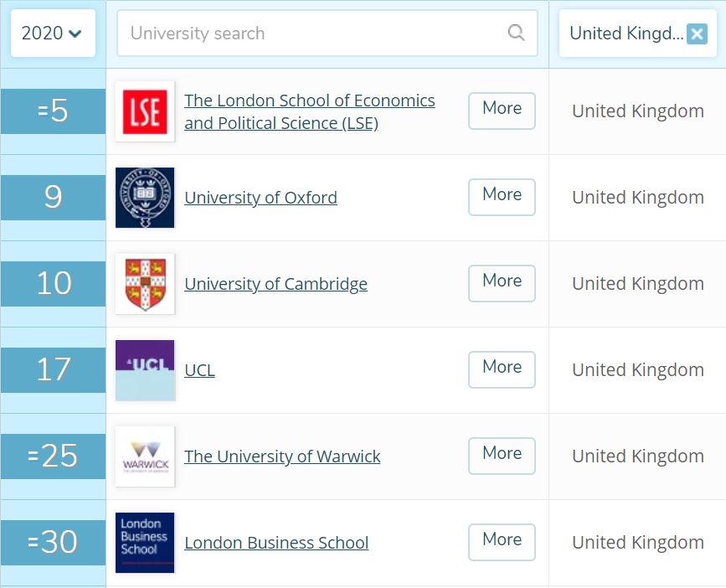
Task: Click the Warwick logo icon
Action: [x=145, y=456]
